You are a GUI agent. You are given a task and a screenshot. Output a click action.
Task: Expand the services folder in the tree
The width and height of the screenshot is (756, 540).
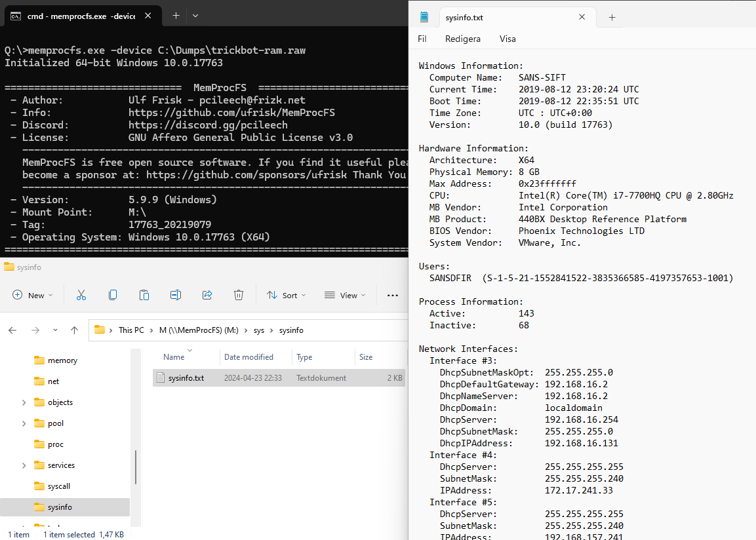24,465
